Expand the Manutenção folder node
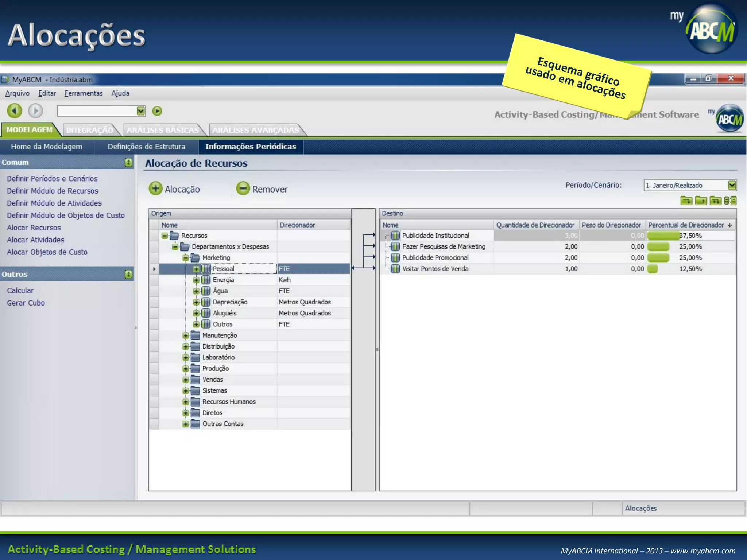747x560 pixels. tap(186, 335)
